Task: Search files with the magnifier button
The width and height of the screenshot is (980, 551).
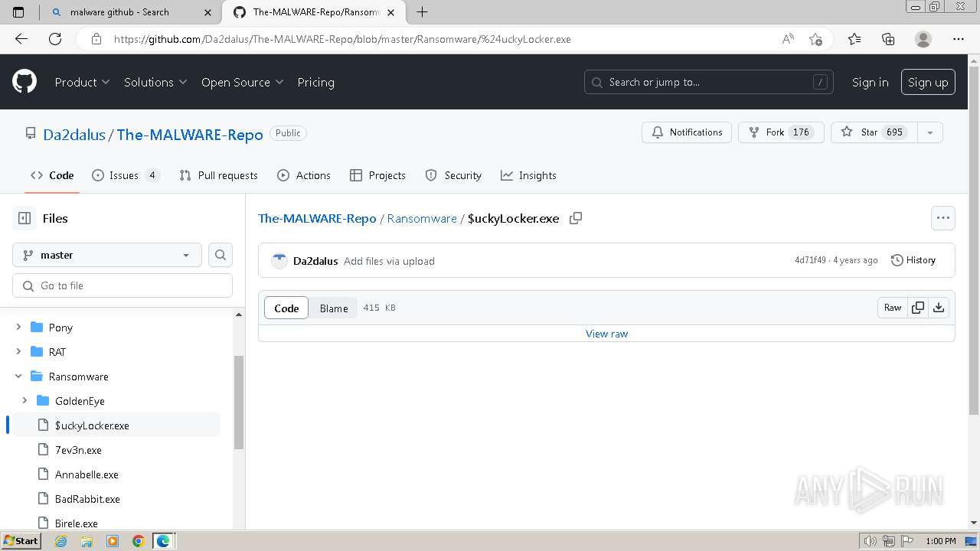Action: pyautogui.click(x=220, y=255)
